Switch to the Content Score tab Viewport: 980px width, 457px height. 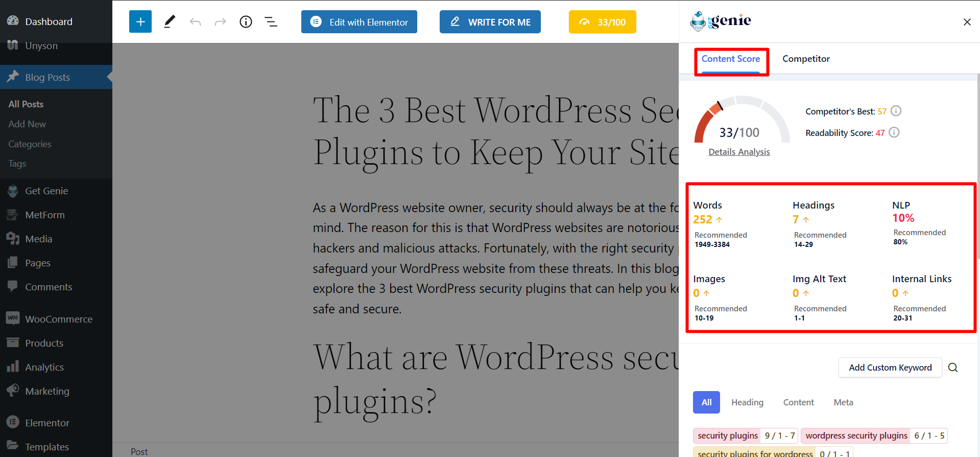coord(731,59)
